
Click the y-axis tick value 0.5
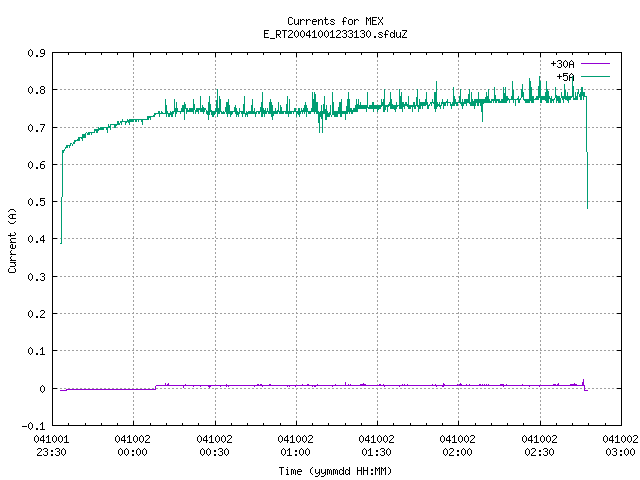click(x=36, y=202)
